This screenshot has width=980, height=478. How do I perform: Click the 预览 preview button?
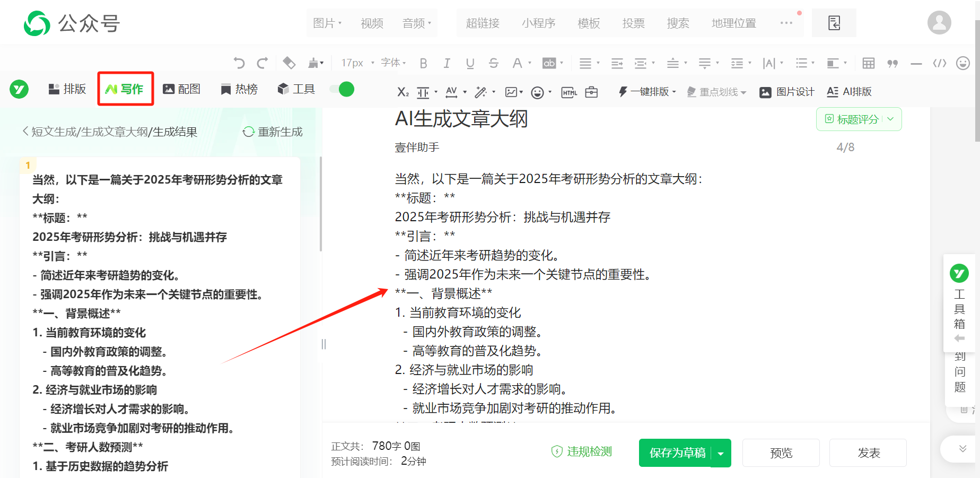tap(781, 453)
